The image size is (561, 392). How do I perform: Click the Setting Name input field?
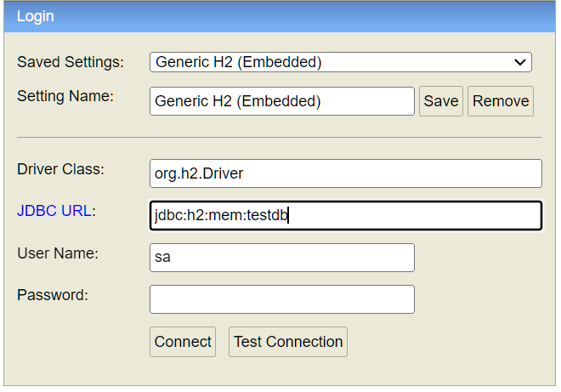click(x=282, y=101)
